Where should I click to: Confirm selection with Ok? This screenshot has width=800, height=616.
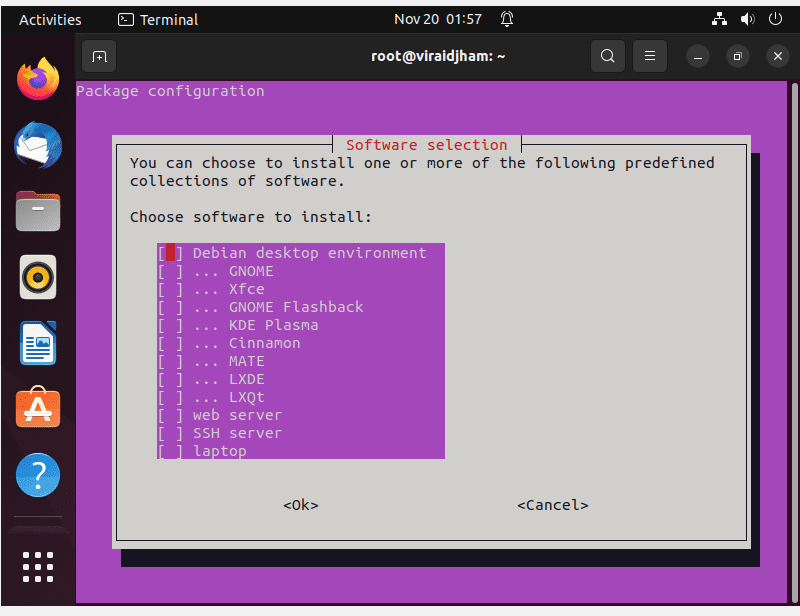click(x=301, y=505)
